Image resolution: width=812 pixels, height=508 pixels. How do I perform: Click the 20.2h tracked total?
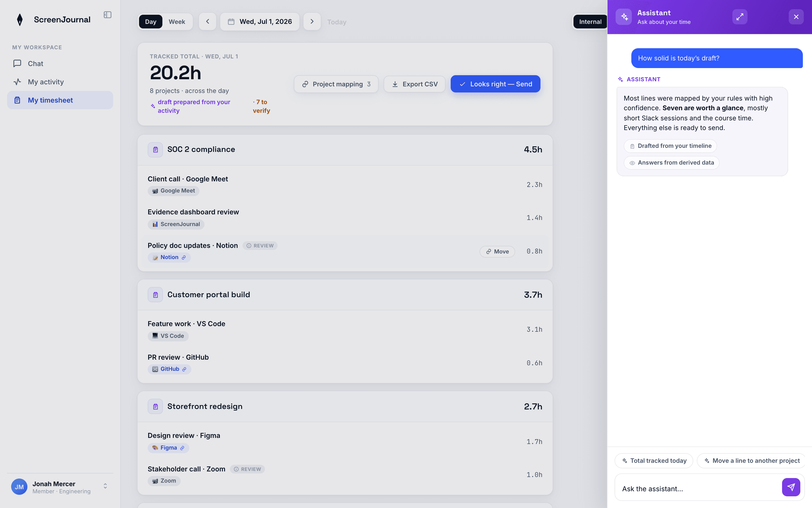(176, 73)
